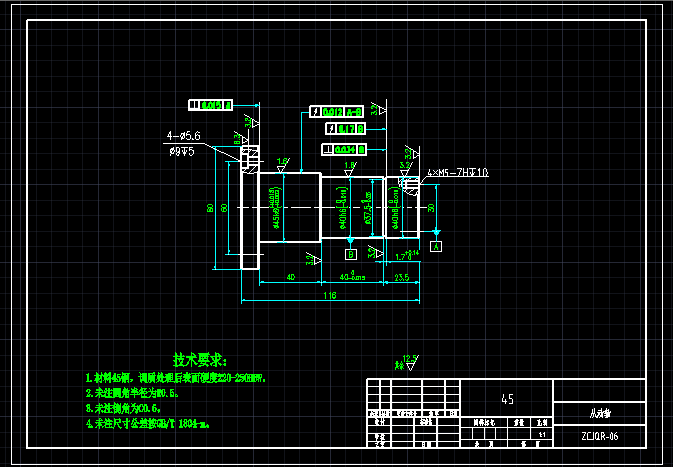Select the ø37.5 groove diameter dimension
Screen dimensions: 673x467
click(x=368, y=208)
